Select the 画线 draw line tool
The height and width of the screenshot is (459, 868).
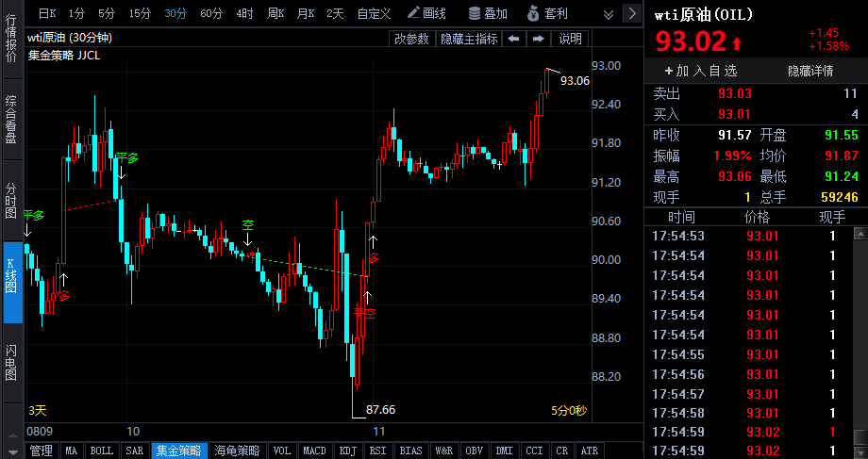(x=426, y=13)
